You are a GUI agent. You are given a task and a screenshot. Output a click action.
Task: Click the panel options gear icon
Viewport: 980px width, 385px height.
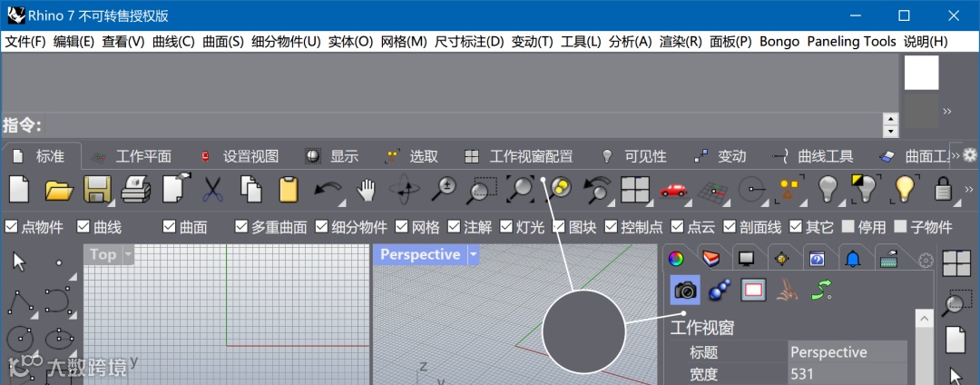926,260
